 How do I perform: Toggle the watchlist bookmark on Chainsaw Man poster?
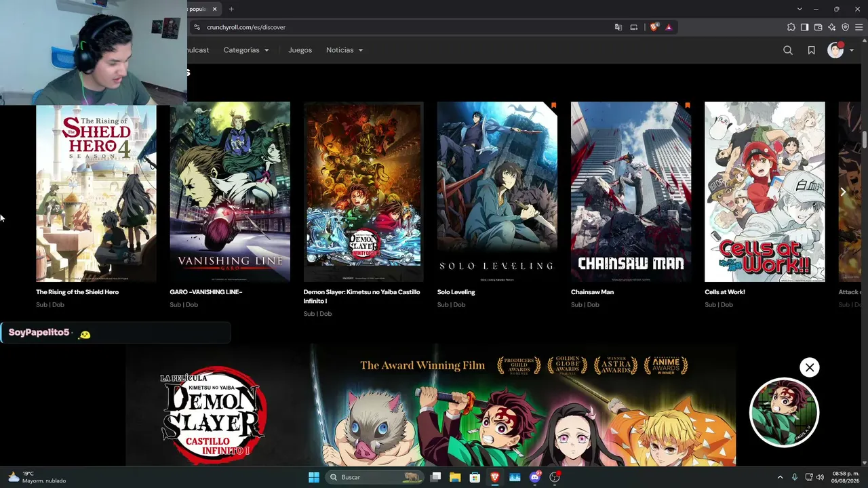click(x=687, y=105)
